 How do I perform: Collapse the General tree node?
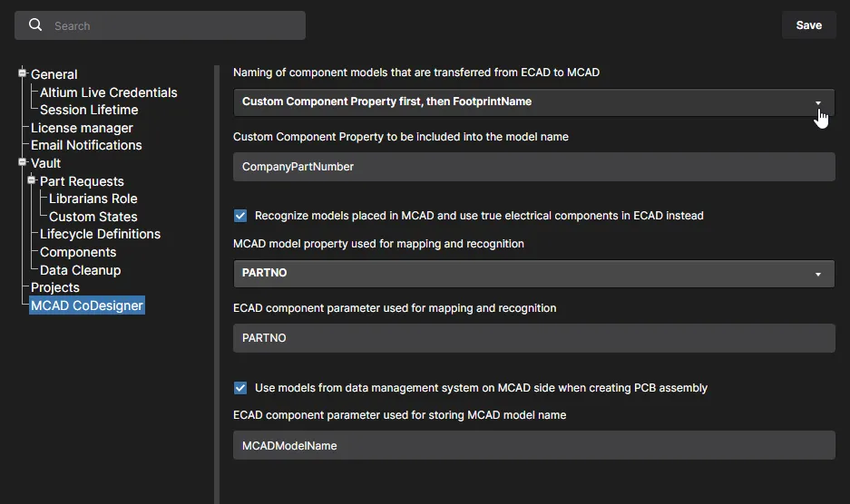(23, 73)
